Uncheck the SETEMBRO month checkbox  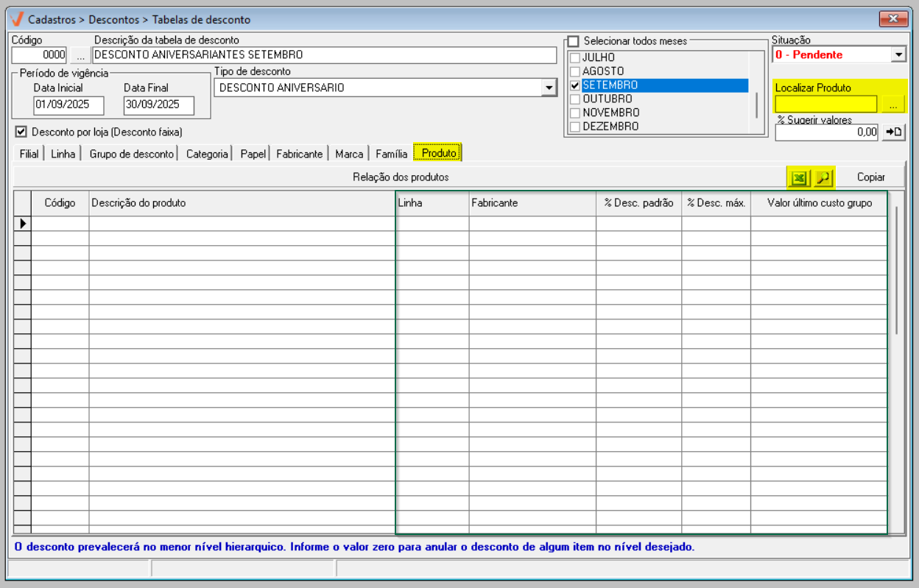coord(575,85)
